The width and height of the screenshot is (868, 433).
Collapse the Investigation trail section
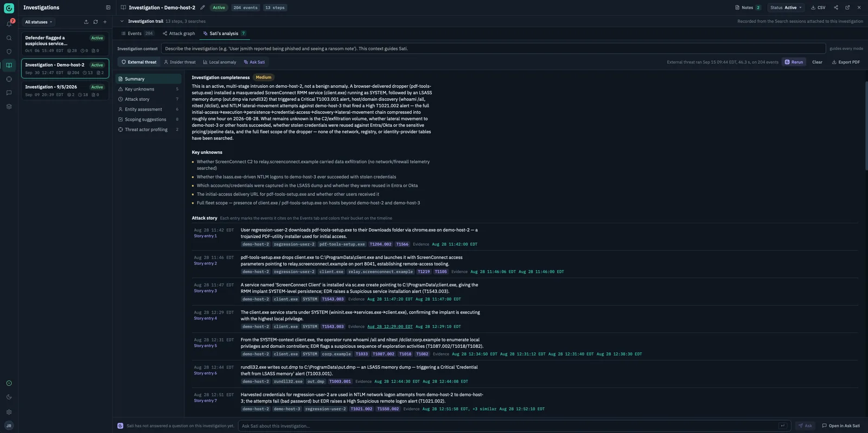coord(122,21)
